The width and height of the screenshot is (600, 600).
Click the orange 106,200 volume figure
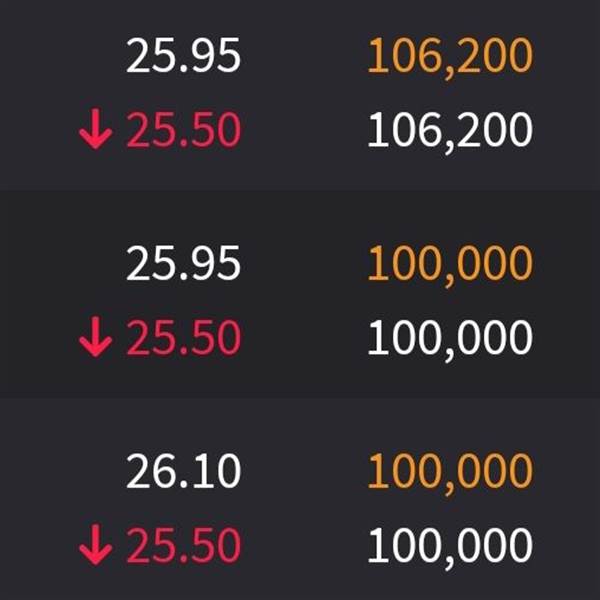point(449,56)
